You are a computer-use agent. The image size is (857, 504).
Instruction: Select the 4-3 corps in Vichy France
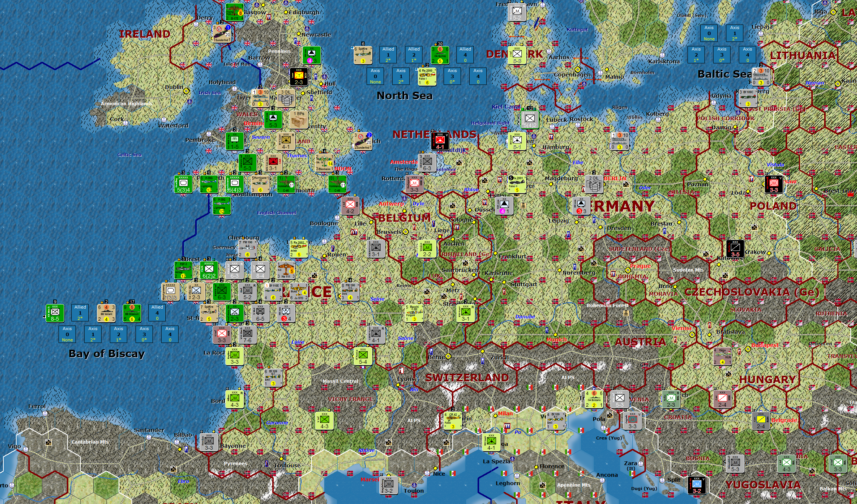(x=324, y=421)
